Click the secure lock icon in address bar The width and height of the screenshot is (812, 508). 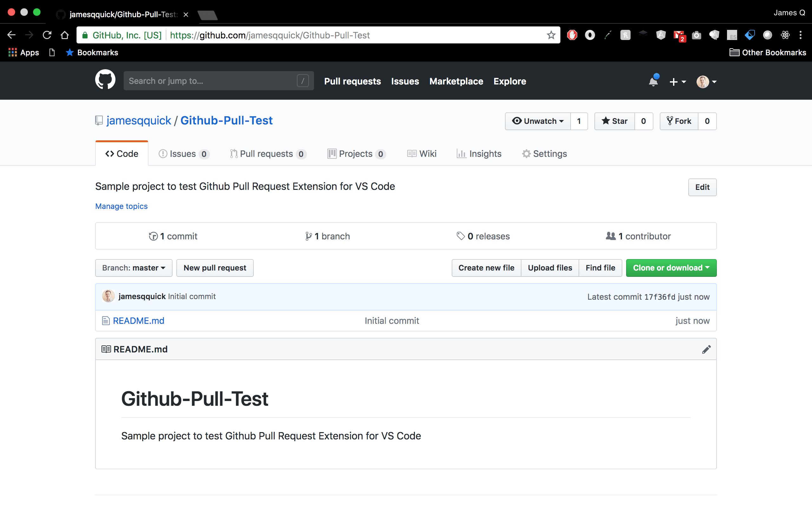[x=85, y=35]
